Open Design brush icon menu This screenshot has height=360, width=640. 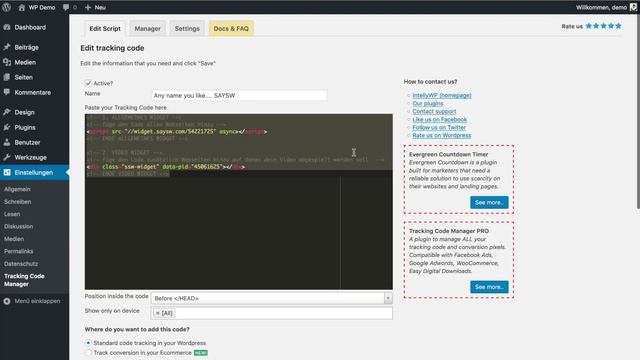point(7,112)
